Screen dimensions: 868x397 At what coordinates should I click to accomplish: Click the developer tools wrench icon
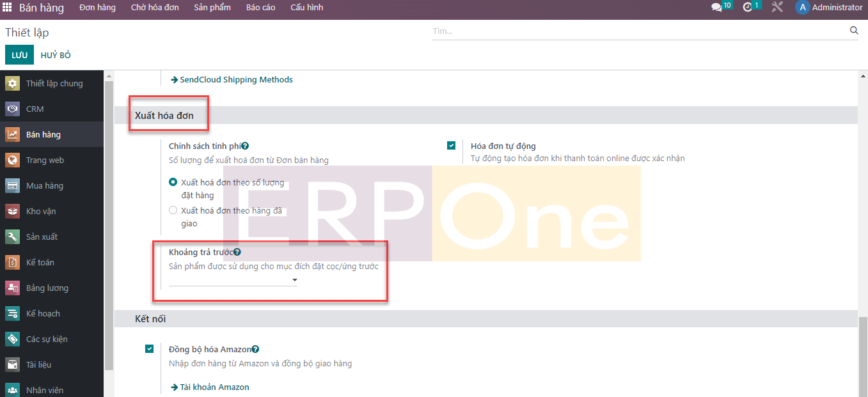click(777, 8)
